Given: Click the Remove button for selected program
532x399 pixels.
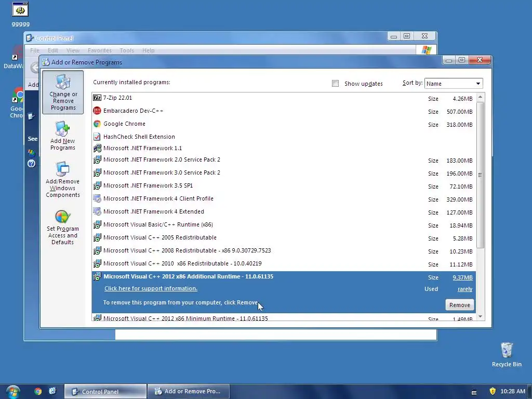Looking at the screenshot, I should tap(459, 305).
